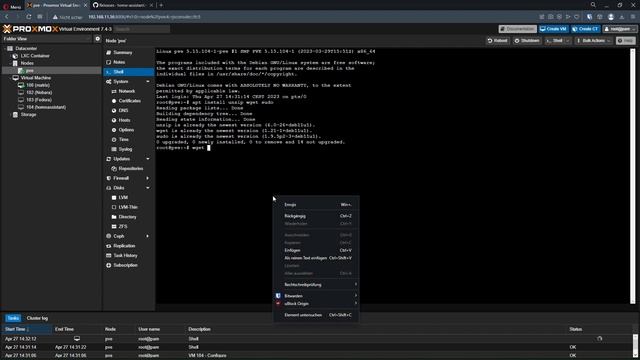Select the Nodes folder in the tree
Viewport: 640px width, 360px height.
click(x=27, y=63)
